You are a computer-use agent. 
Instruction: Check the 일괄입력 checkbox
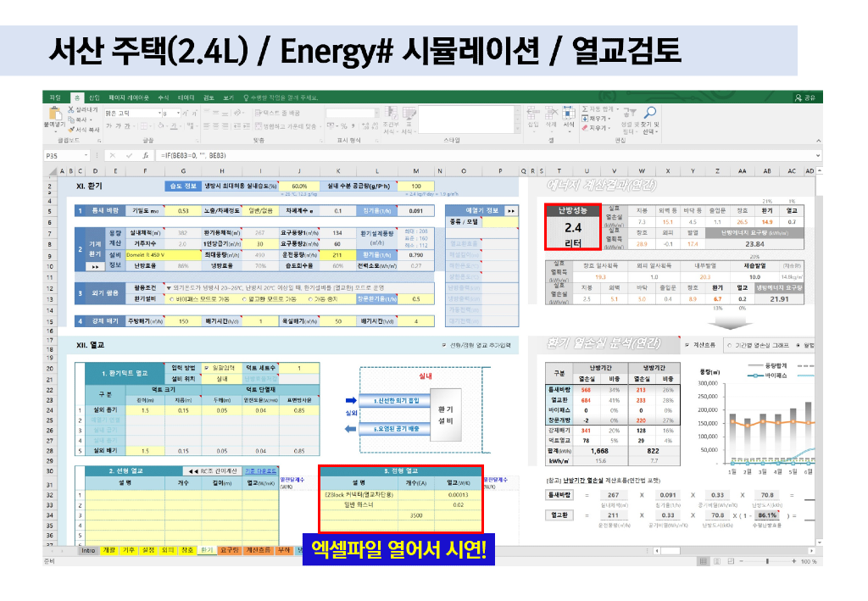pos(208,368)
